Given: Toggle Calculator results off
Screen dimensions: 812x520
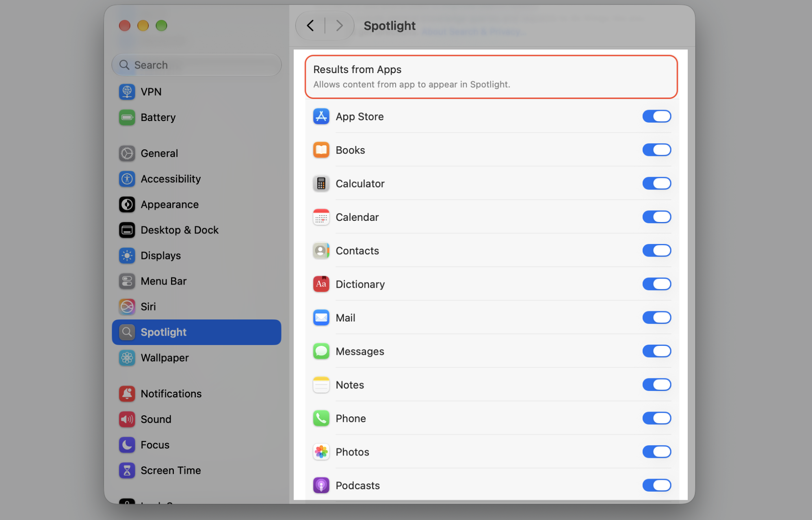Looking at the screenshot, I should tap(656, 183).
